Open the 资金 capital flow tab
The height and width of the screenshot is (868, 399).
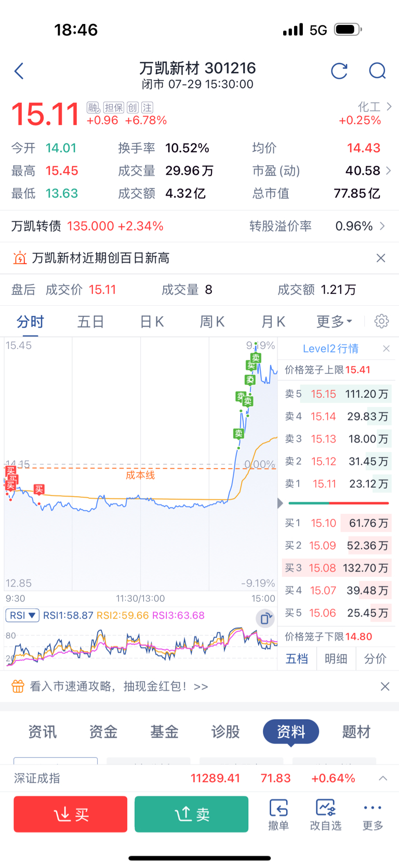103,732
